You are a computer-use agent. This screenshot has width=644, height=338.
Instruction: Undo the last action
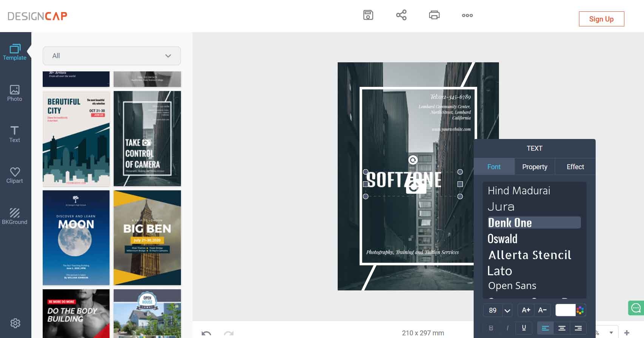click(x=206, y=333)
